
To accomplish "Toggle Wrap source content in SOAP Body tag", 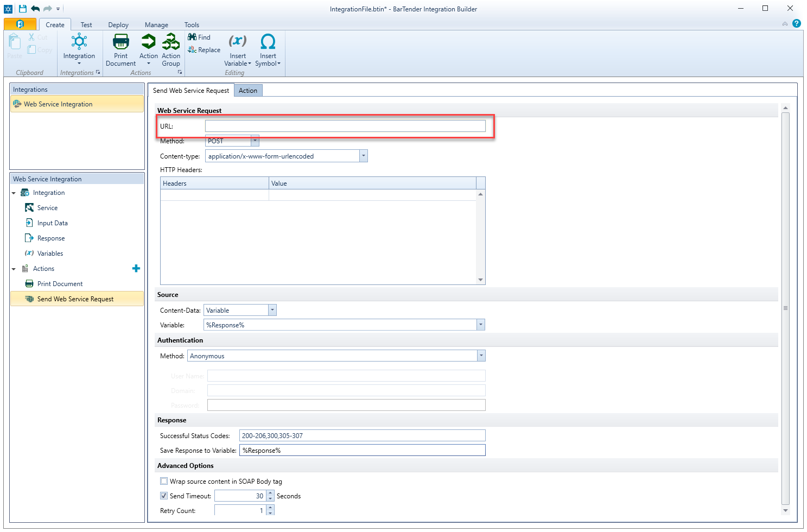I will (164, 481).
